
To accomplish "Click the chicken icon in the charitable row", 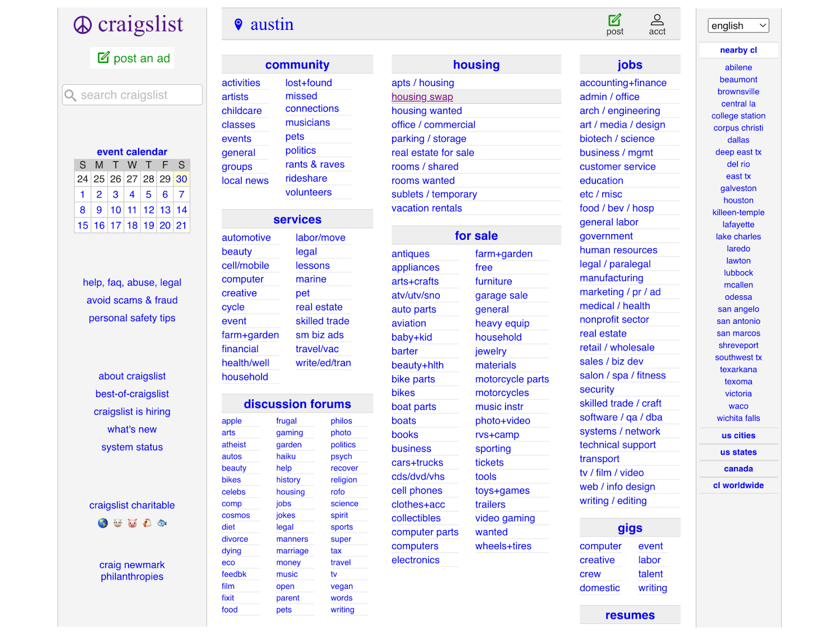I will [x=147, y=523].
